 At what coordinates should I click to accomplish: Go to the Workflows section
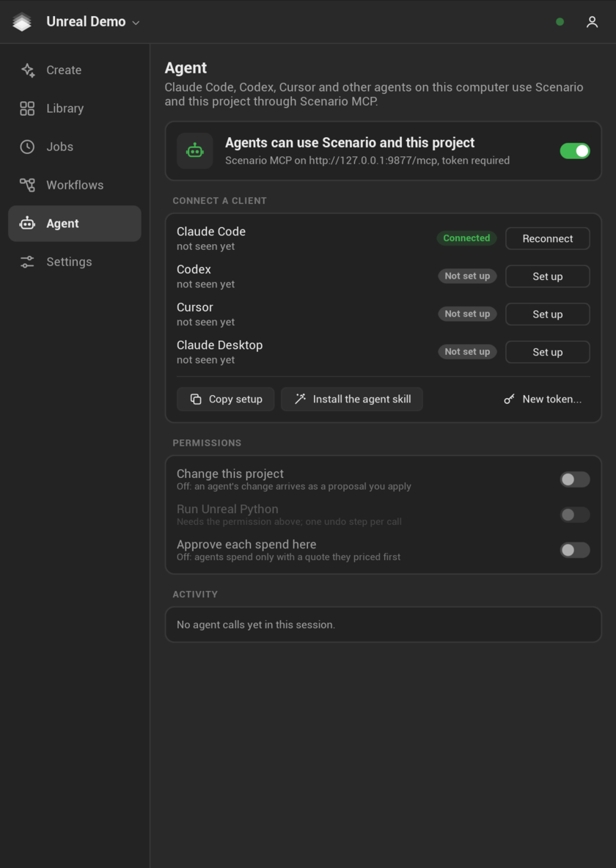coord(75,185)
